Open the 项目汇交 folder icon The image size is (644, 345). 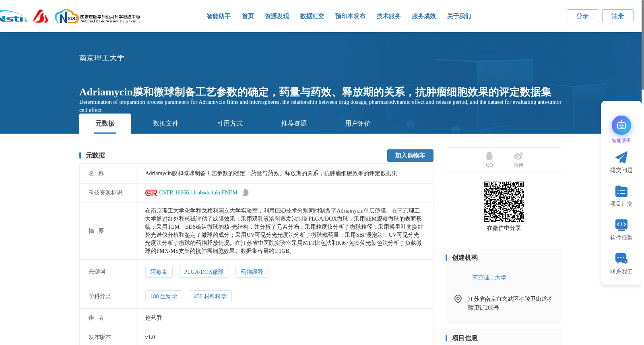click(621, 191)
